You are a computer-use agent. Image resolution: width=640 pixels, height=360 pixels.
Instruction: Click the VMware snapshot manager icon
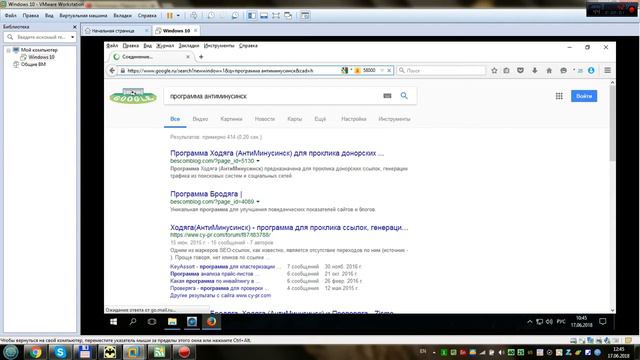(x=235, y=16)
